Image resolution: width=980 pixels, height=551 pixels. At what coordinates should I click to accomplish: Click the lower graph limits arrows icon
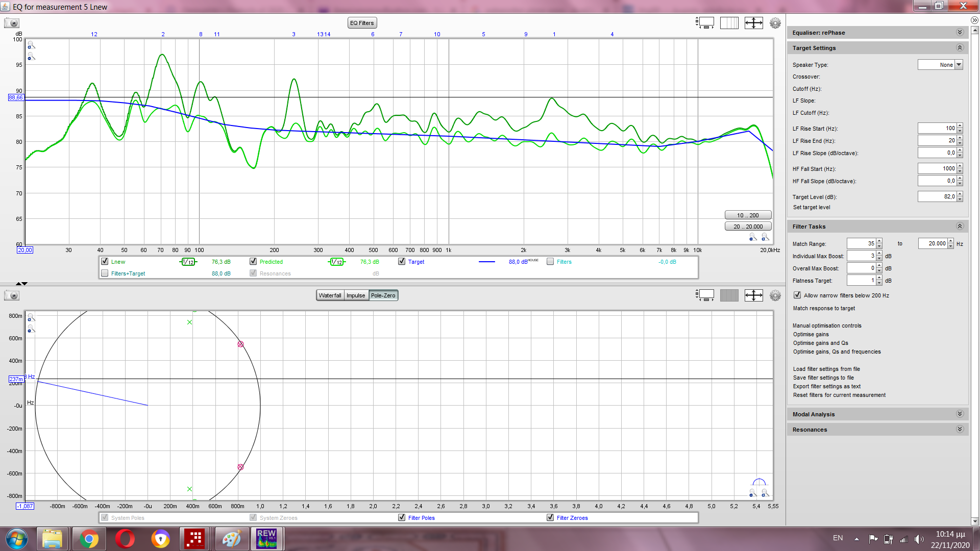753,295
